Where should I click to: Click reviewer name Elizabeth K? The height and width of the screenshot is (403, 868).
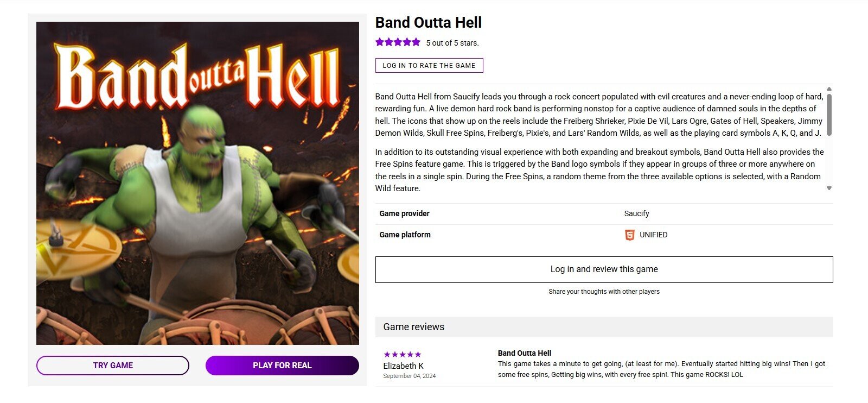(x=403, y=366)
